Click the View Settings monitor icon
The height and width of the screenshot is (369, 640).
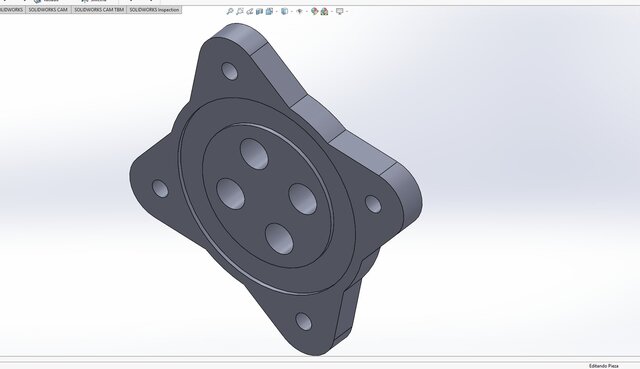pyautogui.click(x=340, y=11)
